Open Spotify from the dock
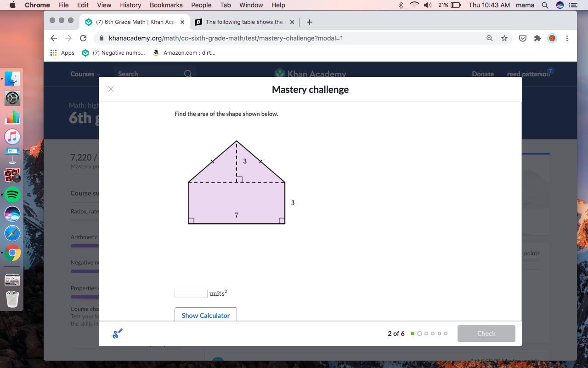 tap(12, 195)
